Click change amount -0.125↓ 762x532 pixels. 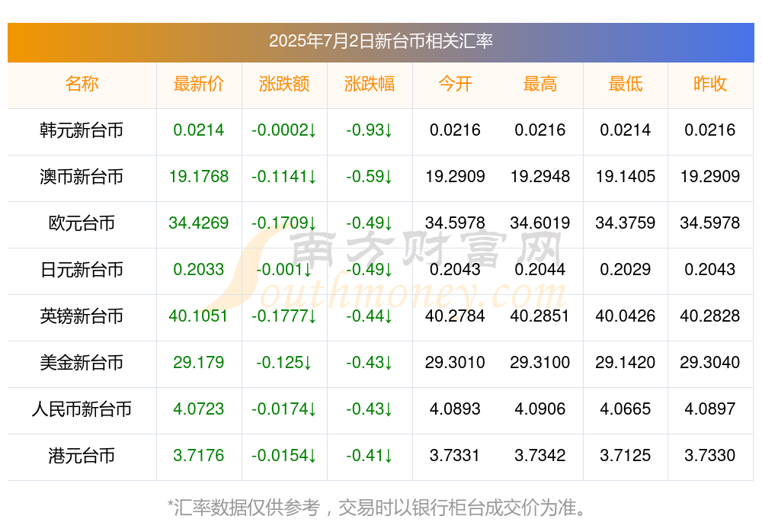pyautogui.click(x=284, y=362)
